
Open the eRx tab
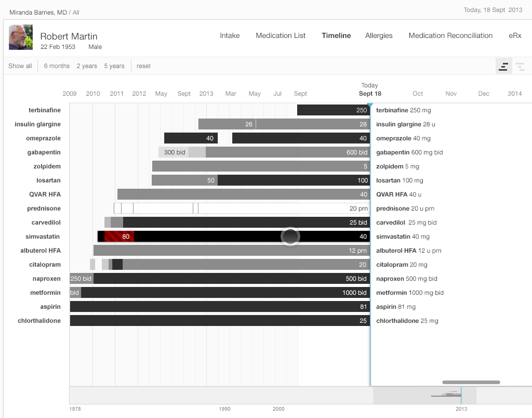[515, 35]
